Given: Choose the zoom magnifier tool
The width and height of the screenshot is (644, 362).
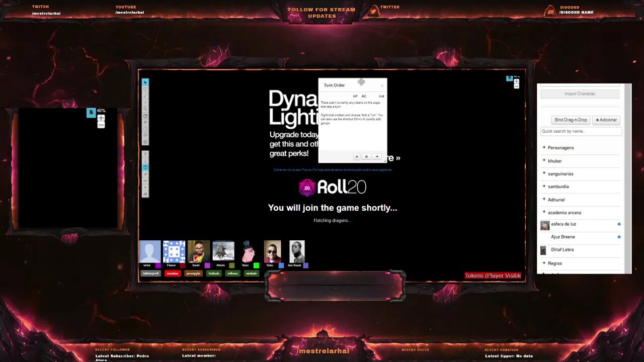Looking at the screenshot, I should (145, 109).
